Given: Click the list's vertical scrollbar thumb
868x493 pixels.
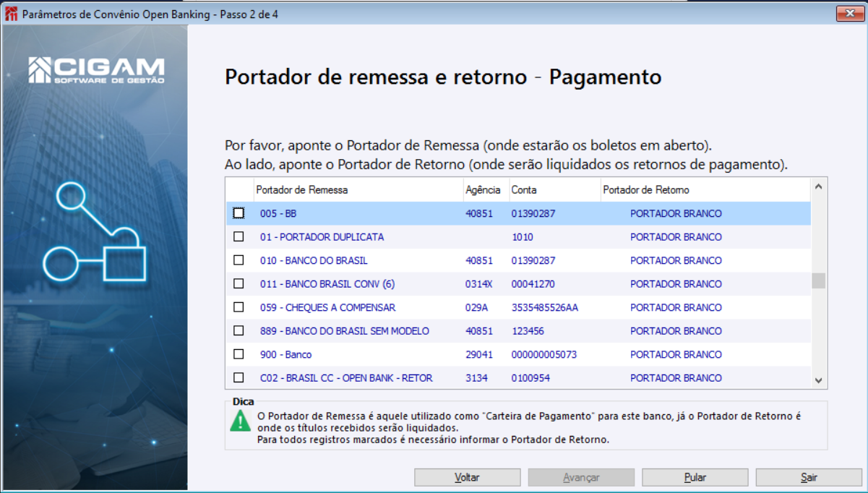Looking at the screenshot, I should (818, 280).
